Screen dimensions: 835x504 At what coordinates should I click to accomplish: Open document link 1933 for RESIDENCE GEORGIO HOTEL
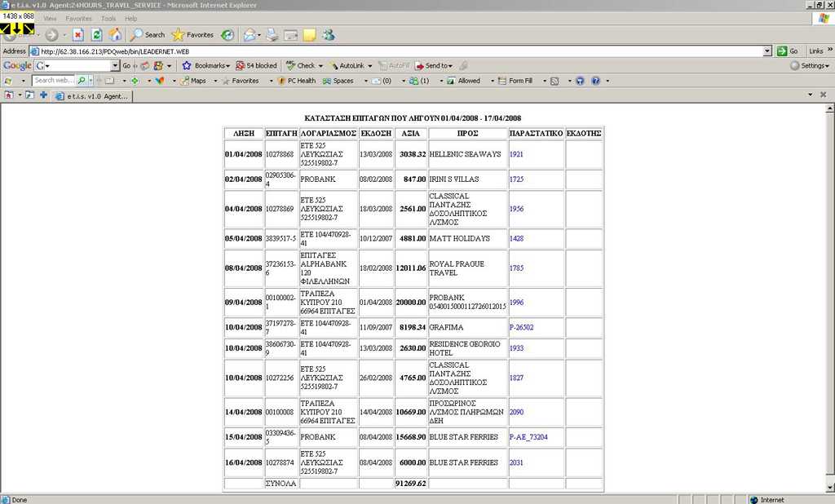516,348
